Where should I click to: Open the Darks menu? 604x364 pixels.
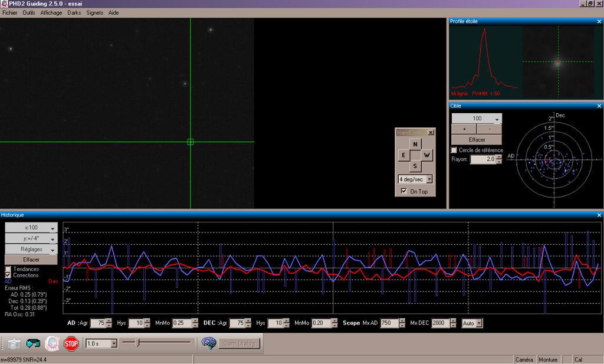pos(74,12)
